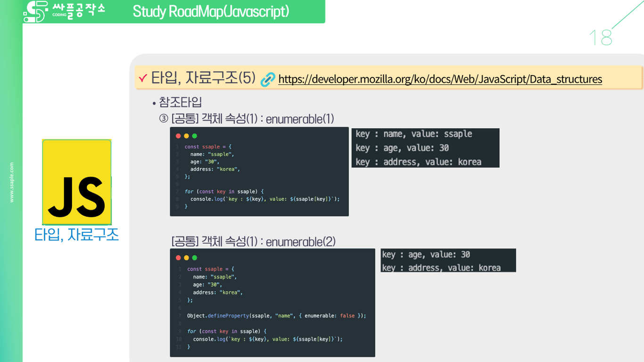Open the developer.mozilla.org Data_structures link
Screen dimensions: 644x362
440,79
